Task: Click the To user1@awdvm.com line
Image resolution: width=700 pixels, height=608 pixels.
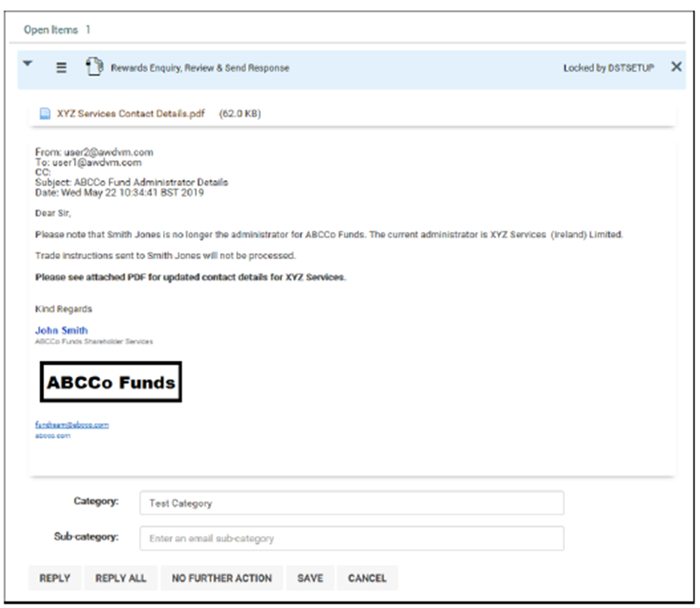Action: pyautogui.click(x=88, y=162)
